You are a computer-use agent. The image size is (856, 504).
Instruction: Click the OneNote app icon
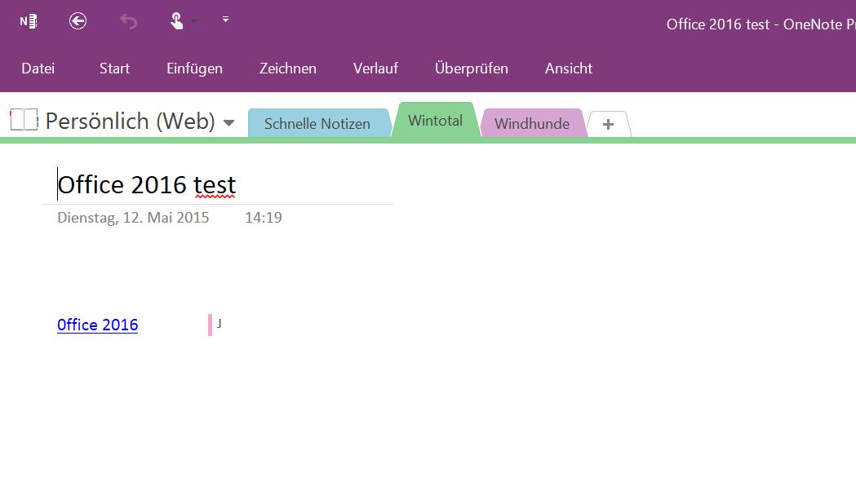click(x=29, y=21)
